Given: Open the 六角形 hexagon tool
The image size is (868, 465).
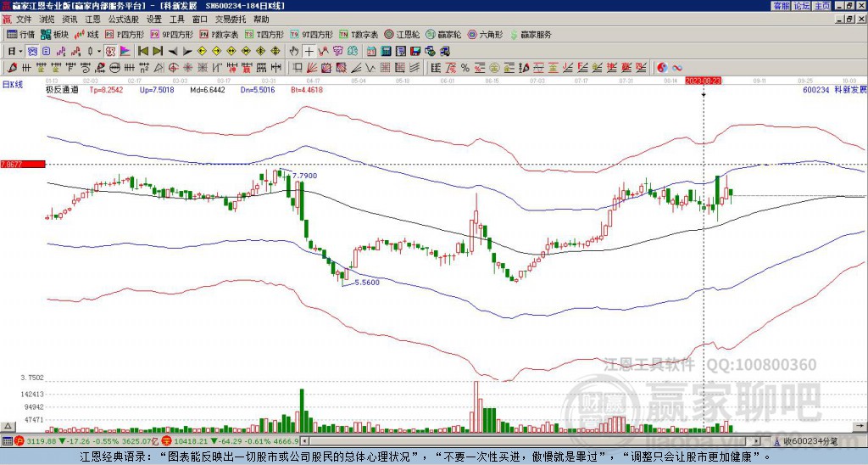Looking at the screenshot, I should (486, 35).
